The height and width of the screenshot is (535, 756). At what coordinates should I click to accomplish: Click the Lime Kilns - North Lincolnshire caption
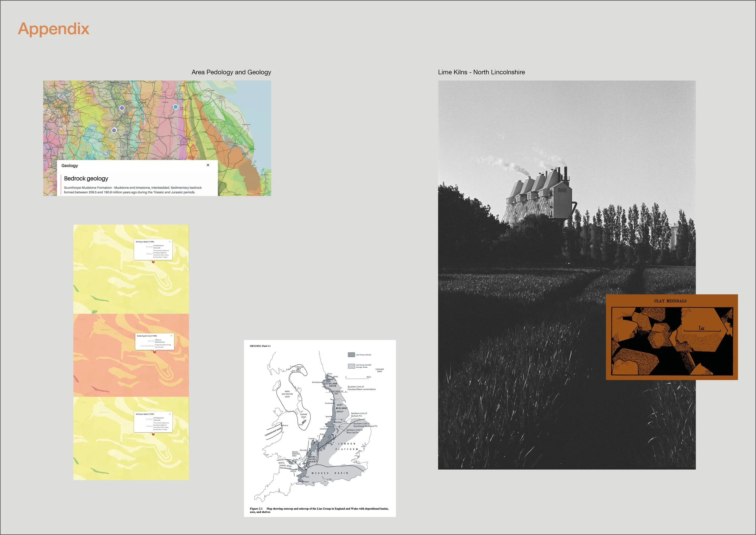tap(481, 72)
